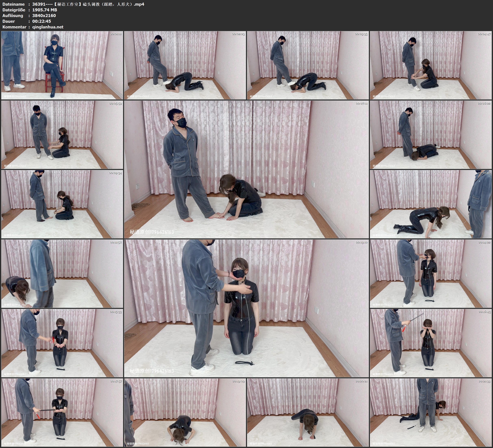Select the large frame at 00:07:11
The height and width of the screenshot is (448, 493).
coord(246,169)
